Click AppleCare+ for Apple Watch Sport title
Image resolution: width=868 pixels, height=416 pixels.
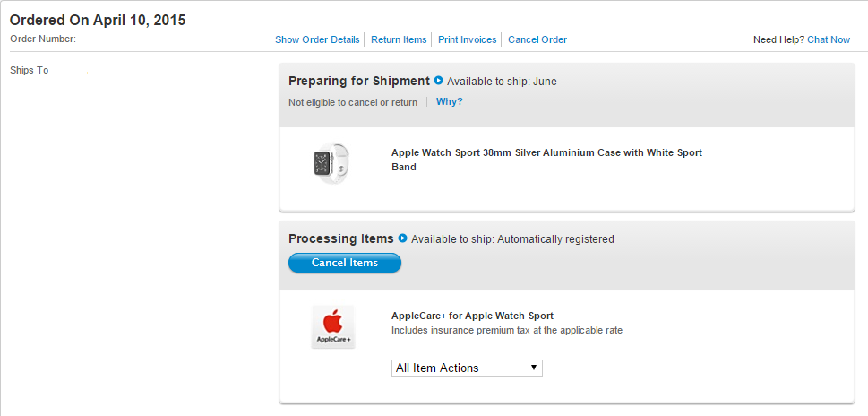(x=472, y=316)
